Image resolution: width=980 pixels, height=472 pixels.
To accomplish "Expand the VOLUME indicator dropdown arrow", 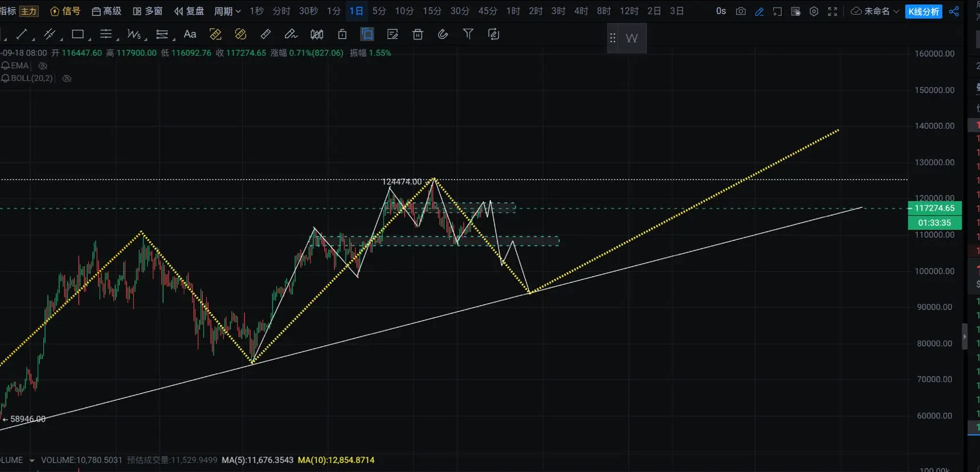I will 32,461.
